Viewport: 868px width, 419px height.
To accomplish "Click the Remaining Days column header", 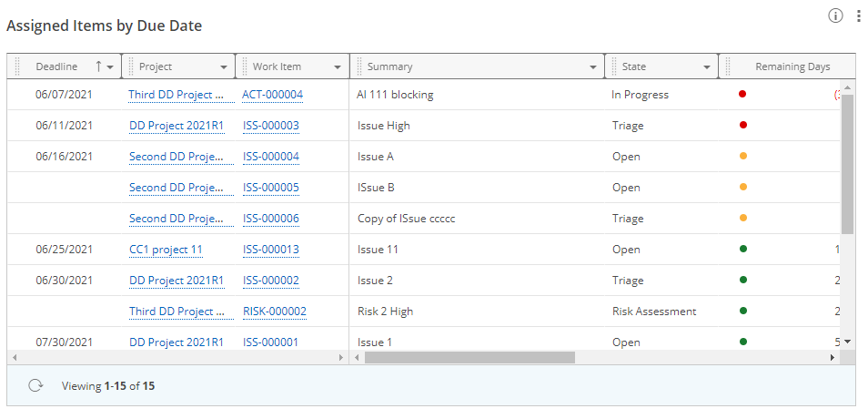I will 792,66.
